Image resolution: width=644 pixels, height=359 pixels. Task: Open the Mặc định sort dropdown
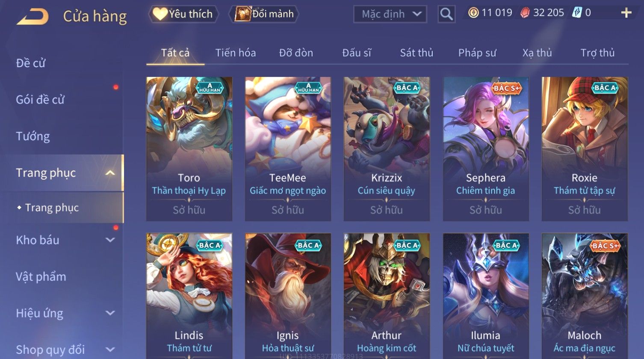[x=390, y=14]
